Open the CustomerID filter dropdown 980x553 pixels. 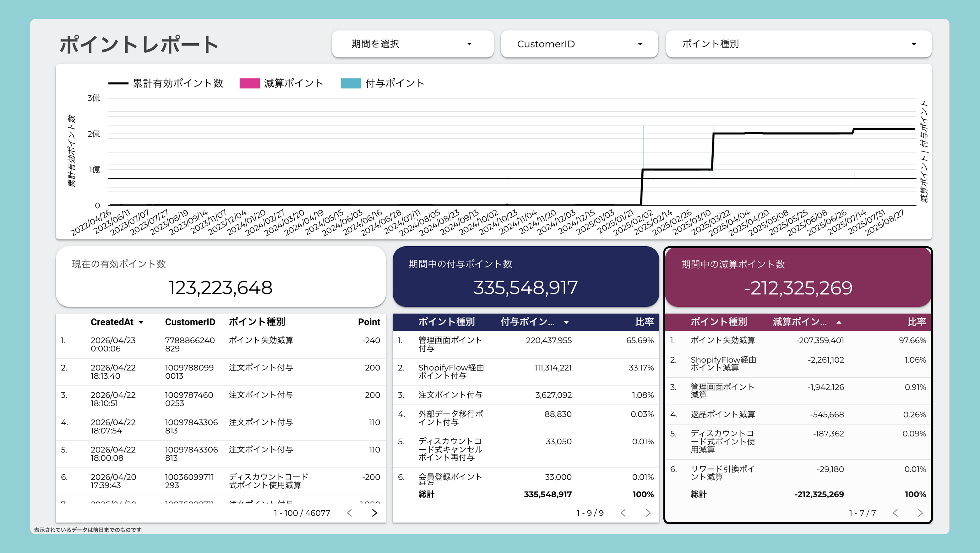(x=579, y=44)
